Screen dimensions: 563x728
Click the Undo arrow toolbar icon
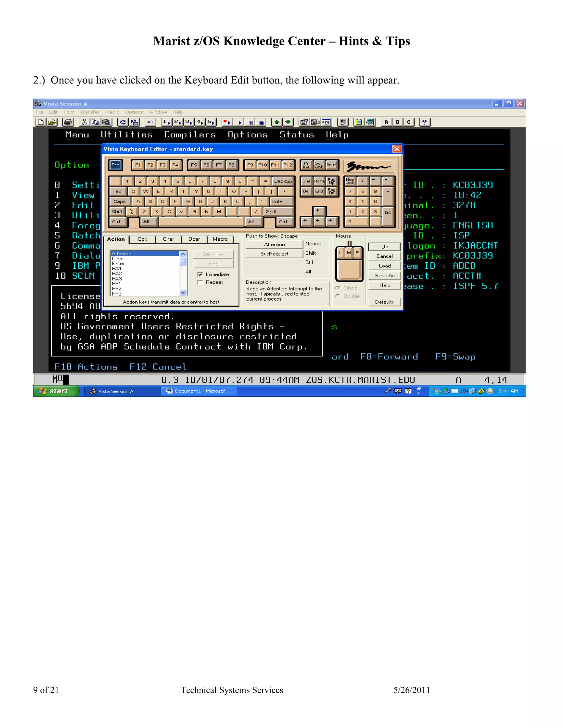point(150,122)
